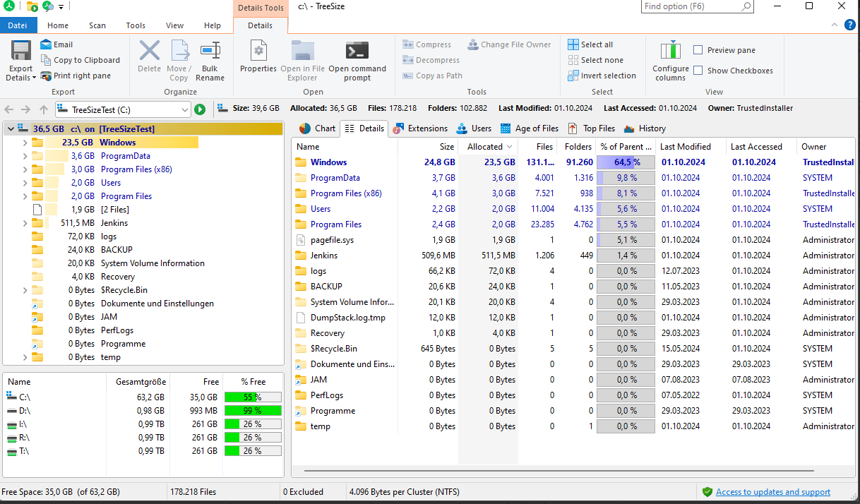Click Select none

(595, 60)
